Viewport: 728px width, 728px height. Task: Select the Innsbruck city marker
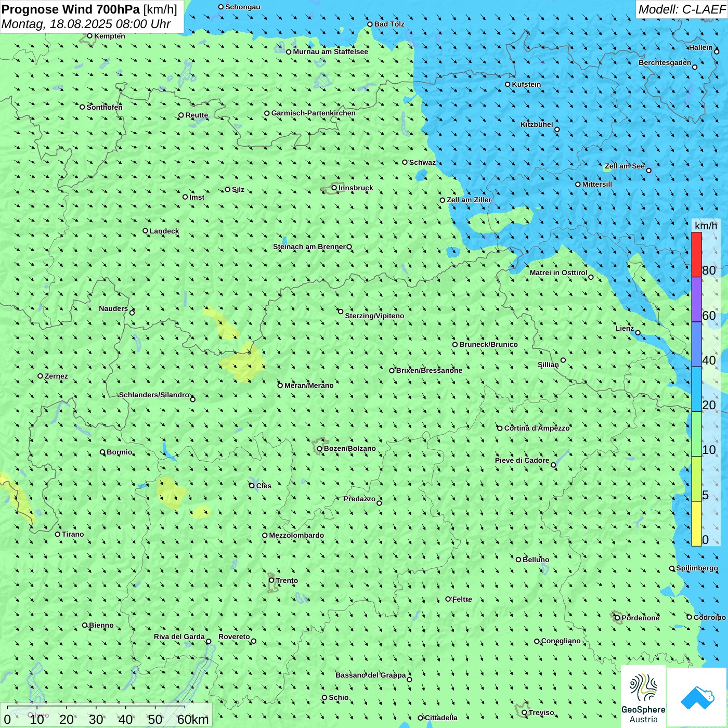pos(334,188)
